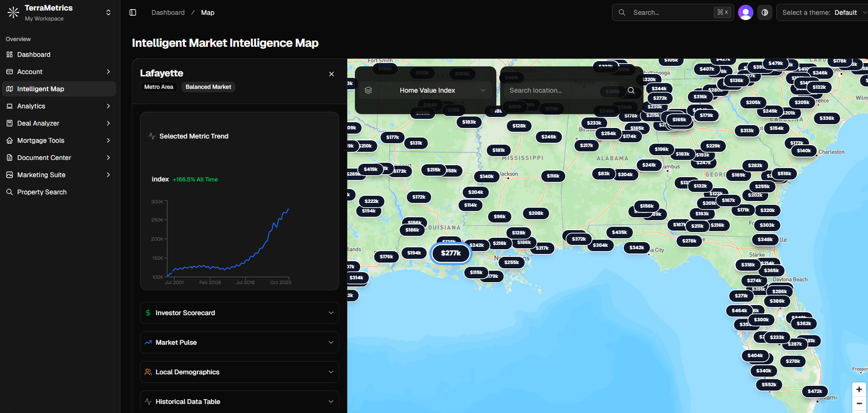This screenshot has width=868, height=413.
Task: Click the $96k marker in Mississippi
Action: pos(500,216)
